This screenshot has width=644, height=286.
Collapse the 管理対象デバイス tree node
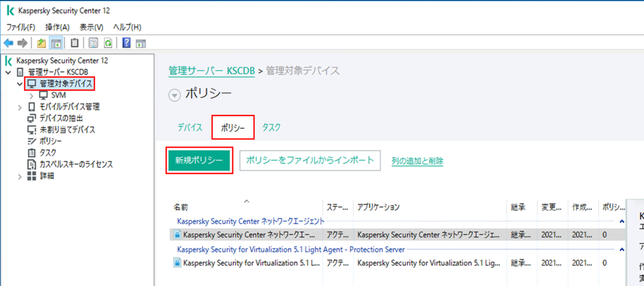click(x=20, y=84)
